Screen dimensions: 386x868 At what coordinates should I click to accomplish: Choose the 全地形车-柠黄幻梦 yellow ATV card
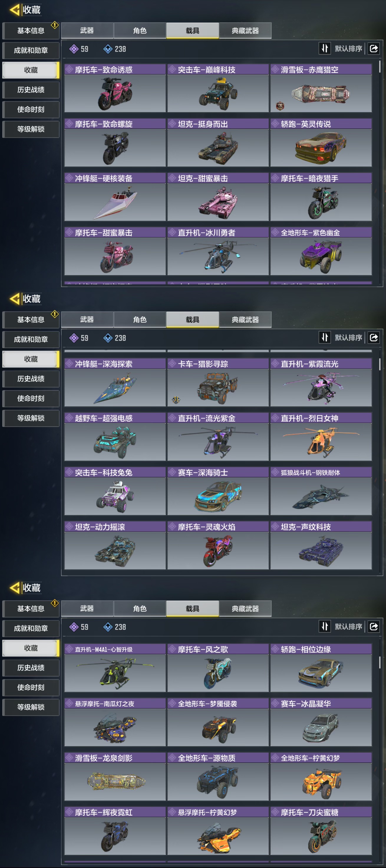tap(321, 777)
